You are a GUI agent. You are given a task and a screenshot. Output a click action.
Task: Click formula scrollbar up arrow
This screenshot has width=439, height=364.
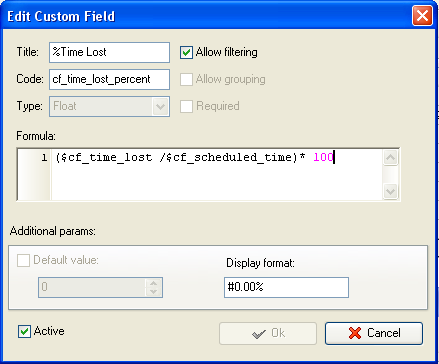(x=390, y=157)
